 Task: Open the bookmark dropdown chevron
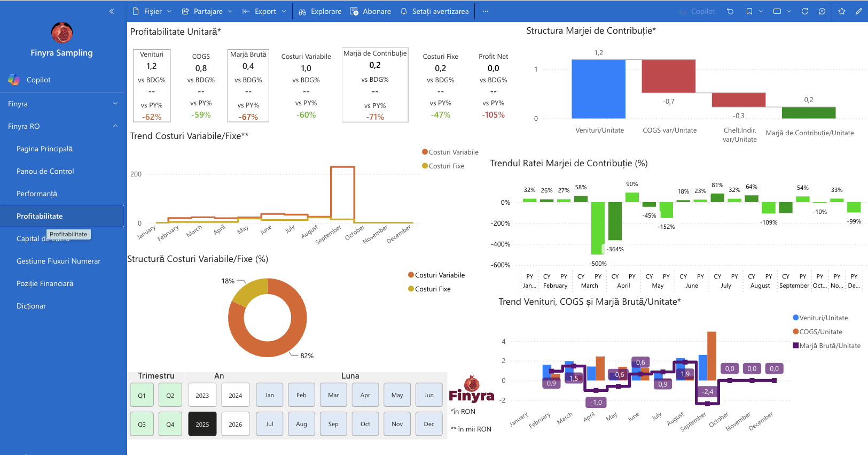pos(761,11)
